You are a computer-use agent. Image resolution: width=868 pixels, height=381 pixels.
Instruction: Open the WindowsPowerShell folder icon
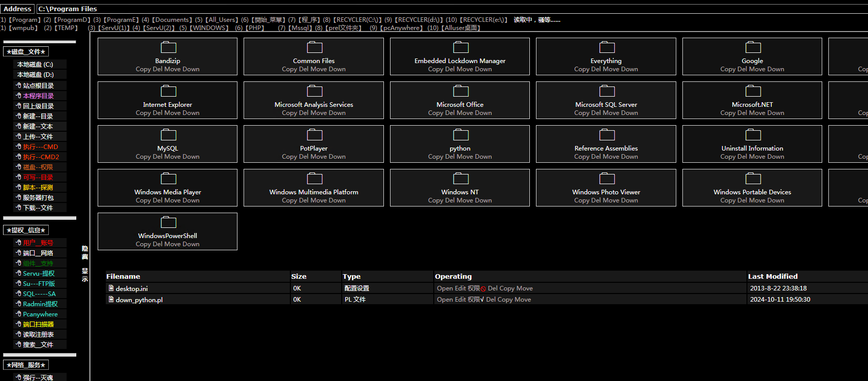tap(168, 223)
